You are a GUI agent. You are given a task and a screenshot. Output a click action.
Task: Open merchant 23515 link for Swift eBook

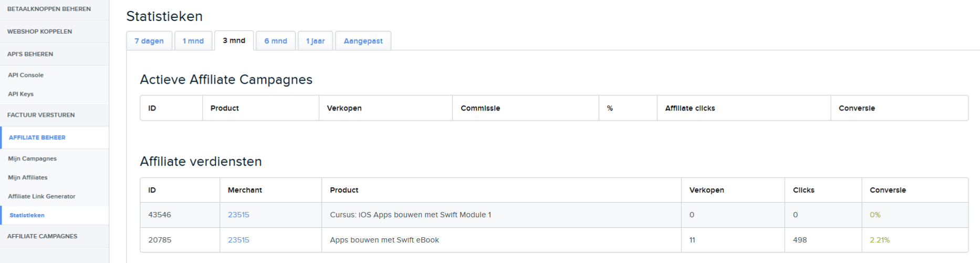[x=238, y=240]
